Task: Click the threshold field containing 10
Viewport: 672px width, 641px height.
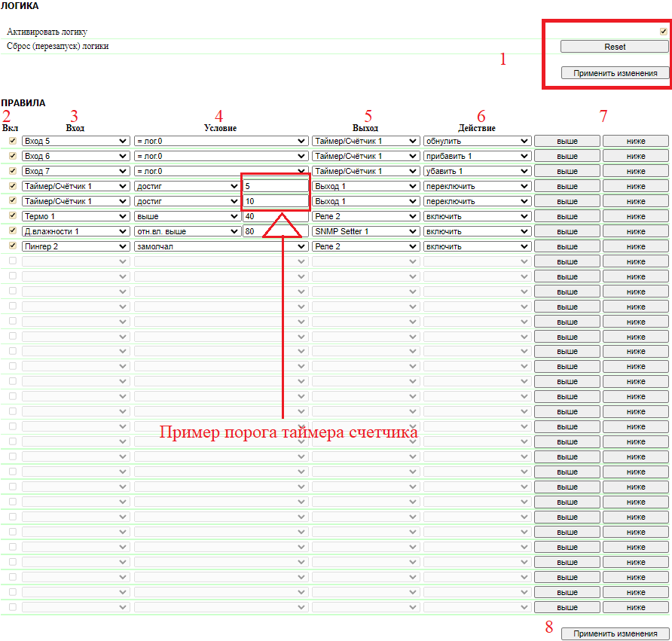Action: click(x=275, y=201)
